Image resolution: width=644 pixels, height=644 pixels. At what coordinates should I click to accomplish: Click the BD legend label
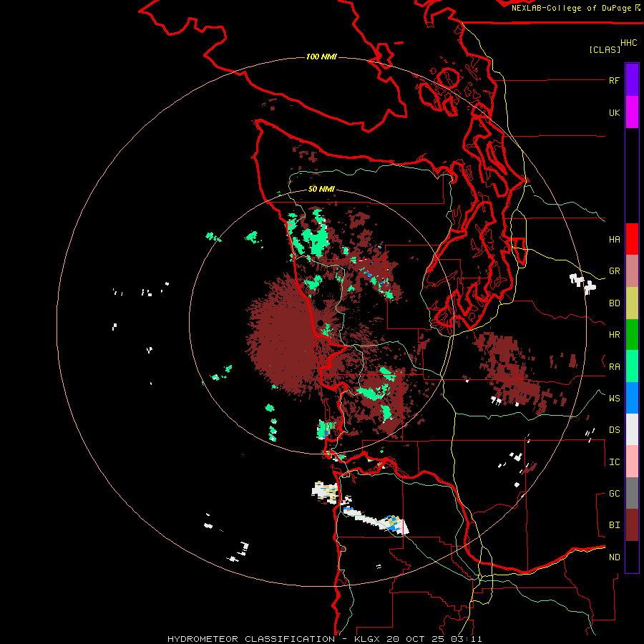click(614, 303)
